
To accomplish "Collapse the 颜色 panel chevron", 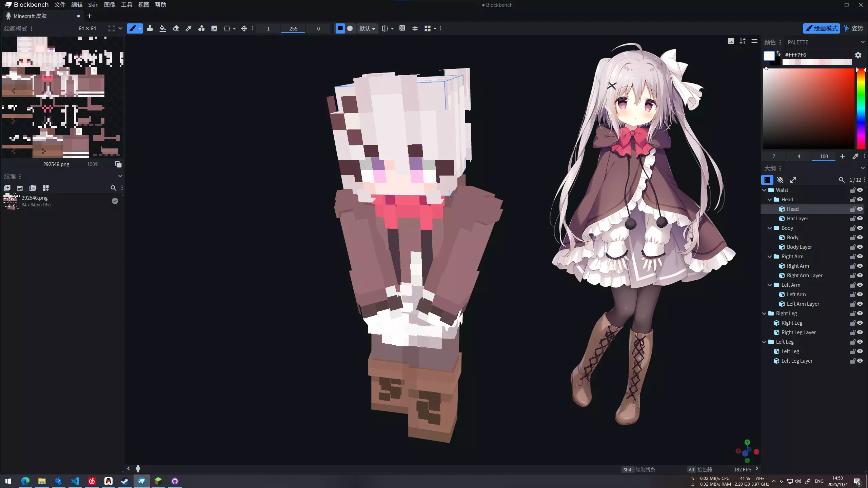I will tap(863, 42).
